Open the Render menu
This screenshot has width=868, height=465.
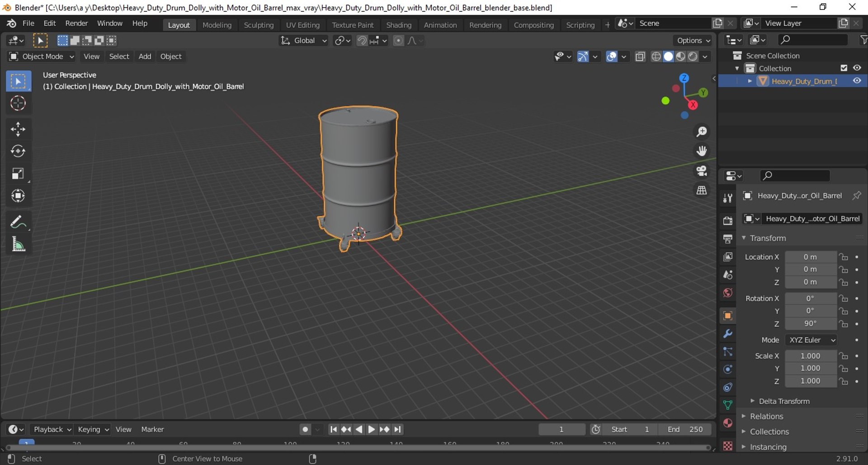(x=76, y=24)
